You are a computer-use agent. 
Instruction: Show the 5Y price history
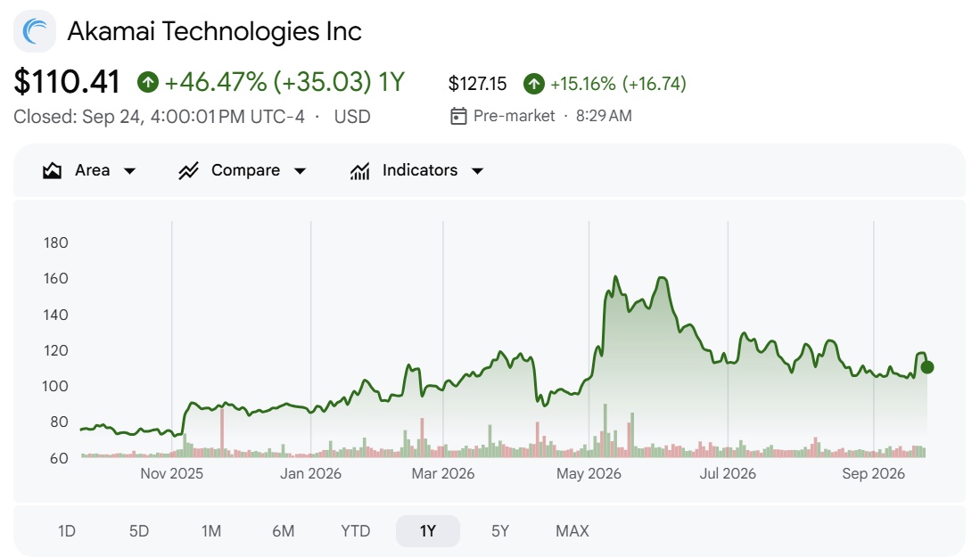500,531
